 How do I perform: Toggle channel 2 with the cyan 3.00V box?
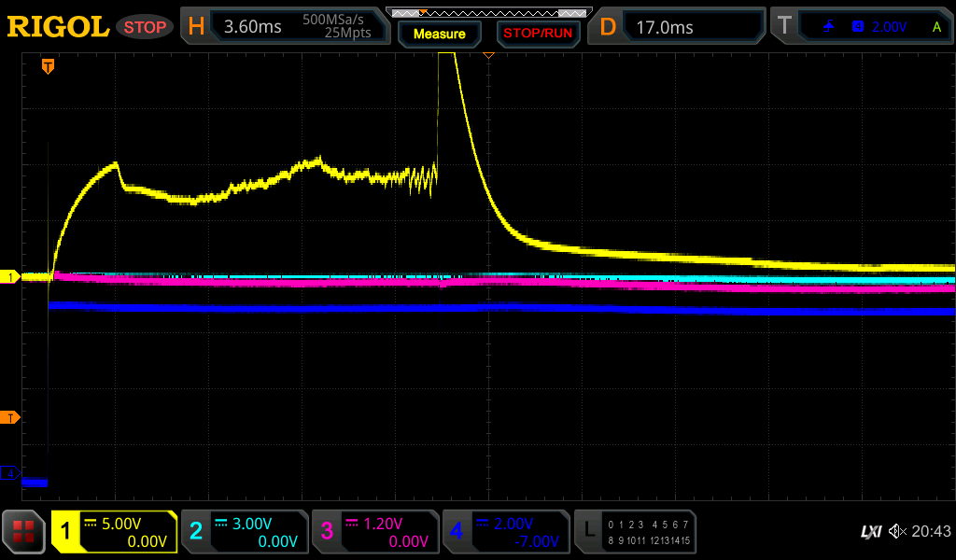(245, 532)
